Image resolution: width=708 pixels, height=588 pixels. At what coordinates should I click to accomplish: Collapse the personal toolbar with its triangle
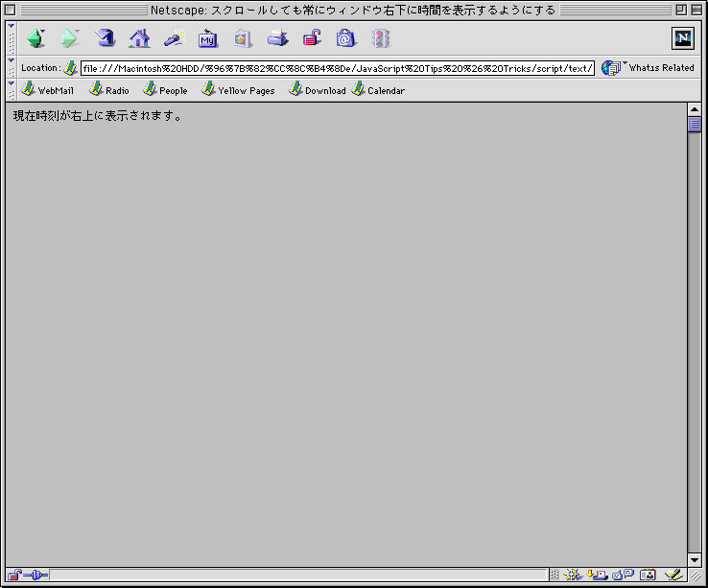point(12,83)
